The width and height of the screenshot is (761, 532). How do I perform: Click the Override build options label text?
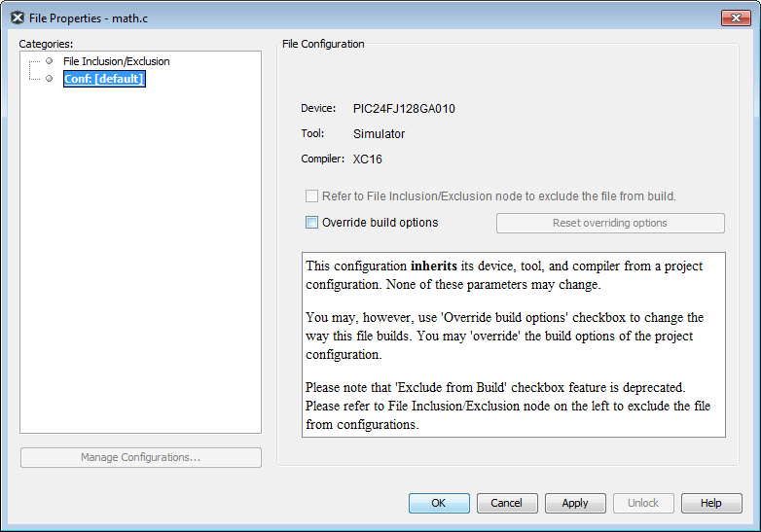(380, 223)
